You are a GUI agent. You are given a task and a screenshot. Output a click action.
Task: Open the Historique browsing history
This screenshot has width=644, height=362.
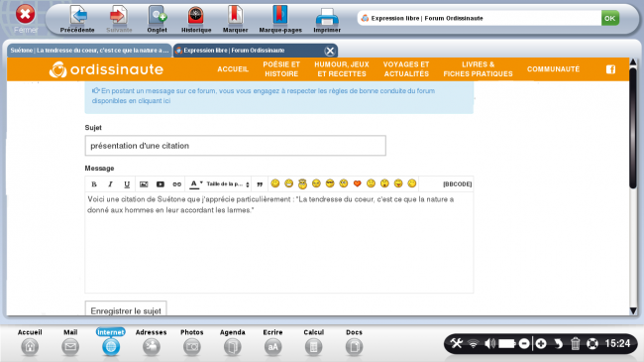pos(196,19)
